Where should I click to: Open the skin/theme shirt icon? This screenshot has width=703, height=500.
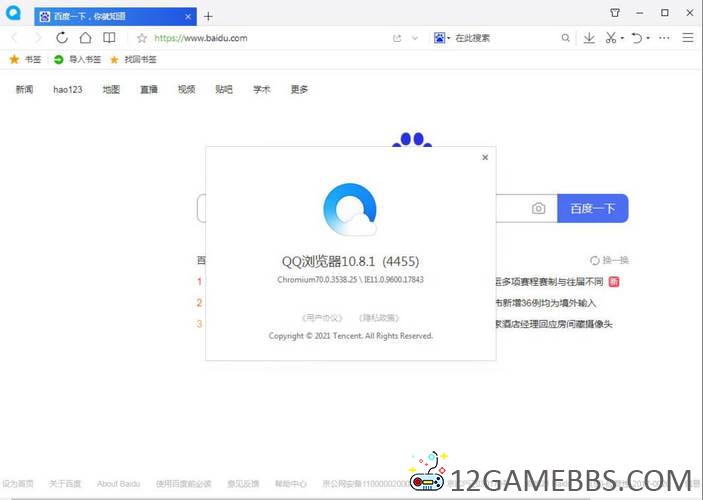pos(615,13)
